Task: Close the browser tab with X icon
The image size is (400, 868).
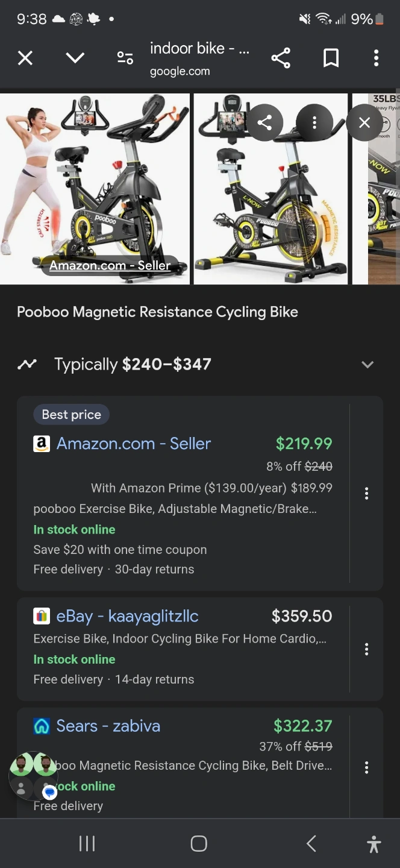Action: click(x=25, y=58)
